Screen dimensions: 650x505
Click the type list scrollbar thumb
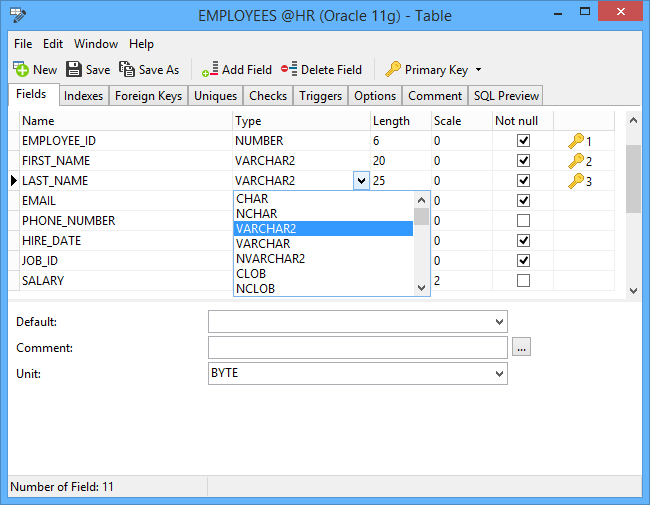pyautogui.click(x=422, y=216)
